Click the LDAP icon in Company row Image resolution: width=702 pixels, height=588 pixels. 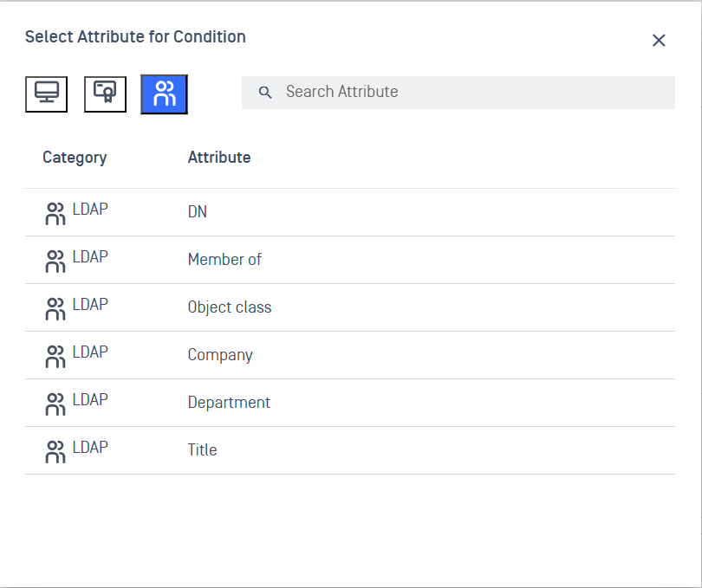tap(55, 357)
